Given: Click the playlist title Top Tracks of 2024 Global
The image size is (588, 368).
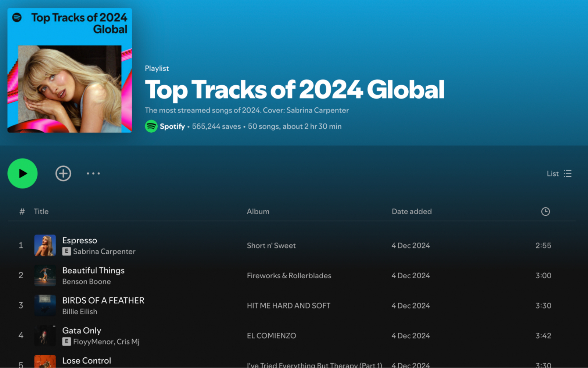Looking at the screenshot, I should (x=295, y=90).
